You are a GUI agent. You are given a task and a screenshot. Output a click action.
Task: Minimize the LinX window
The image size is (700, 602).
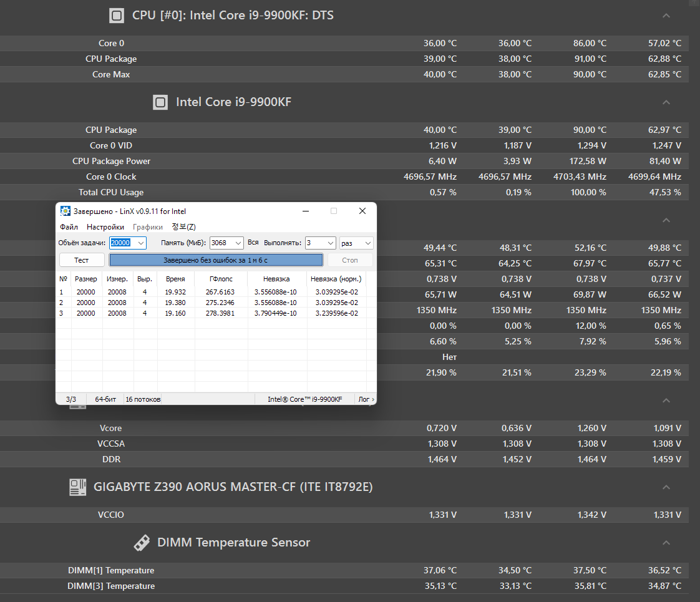pos(306,211)
